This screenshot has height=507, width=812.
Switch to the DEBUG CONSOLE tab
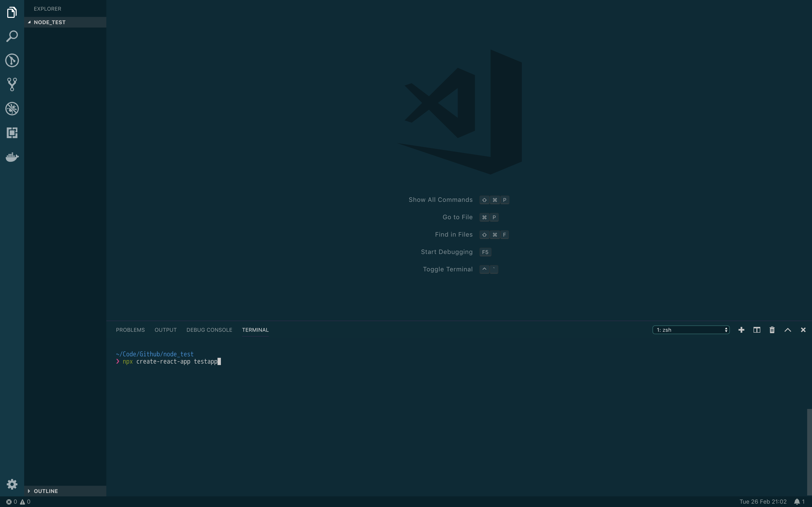[x=209, y=330]
